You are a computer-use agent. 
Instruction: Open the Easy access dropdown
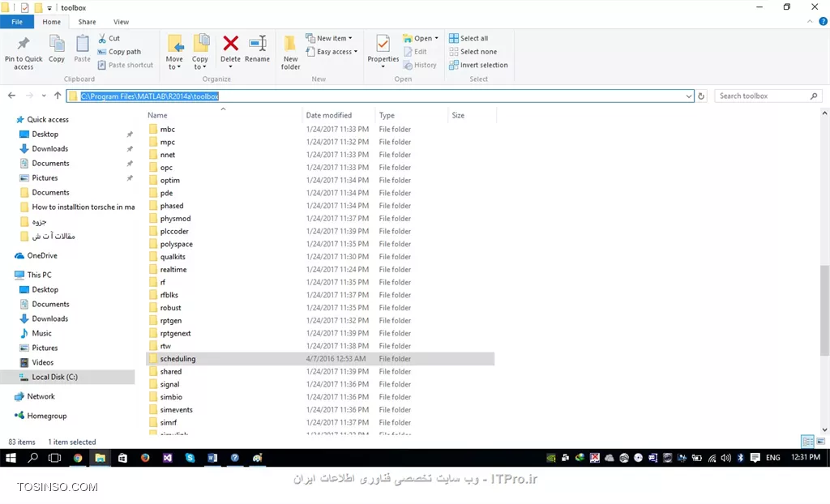click(332, 51)
